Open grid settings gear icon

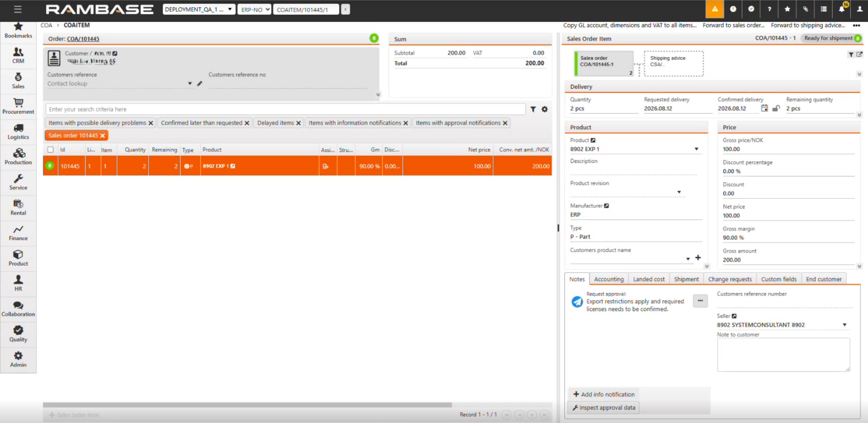pyautogui.click(x=545, y=109)
